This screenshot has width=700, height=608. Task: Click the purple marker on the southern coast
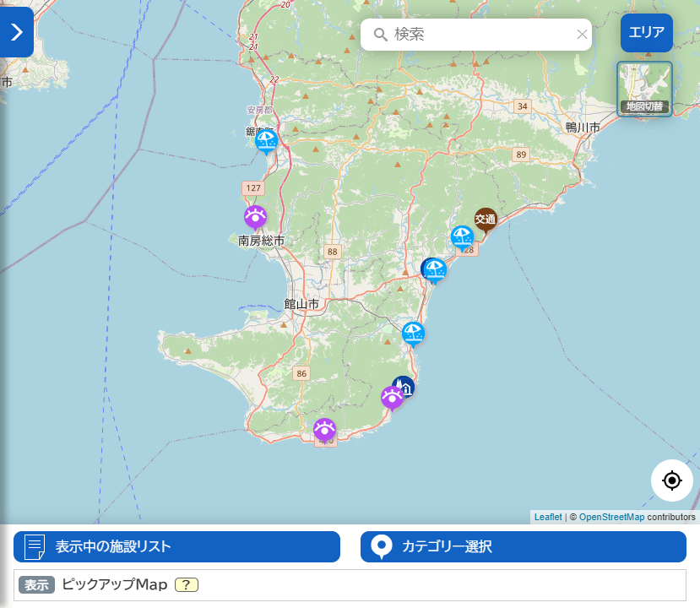(x=325, y=430)
